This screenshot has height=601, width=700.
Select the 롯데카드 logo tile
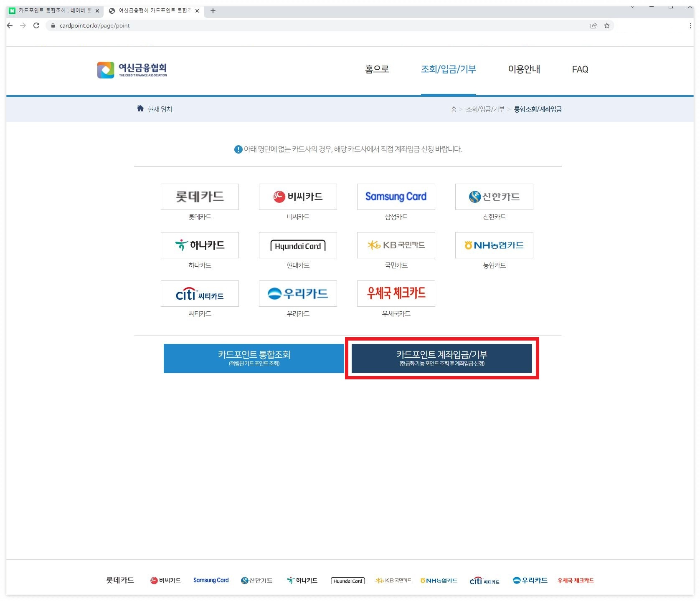pos(200,197)
